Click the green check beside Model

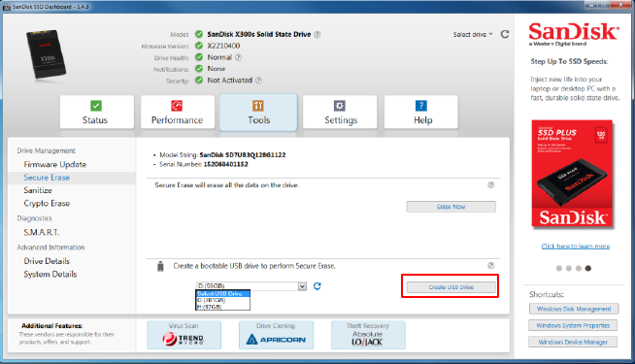click(199, 34)
